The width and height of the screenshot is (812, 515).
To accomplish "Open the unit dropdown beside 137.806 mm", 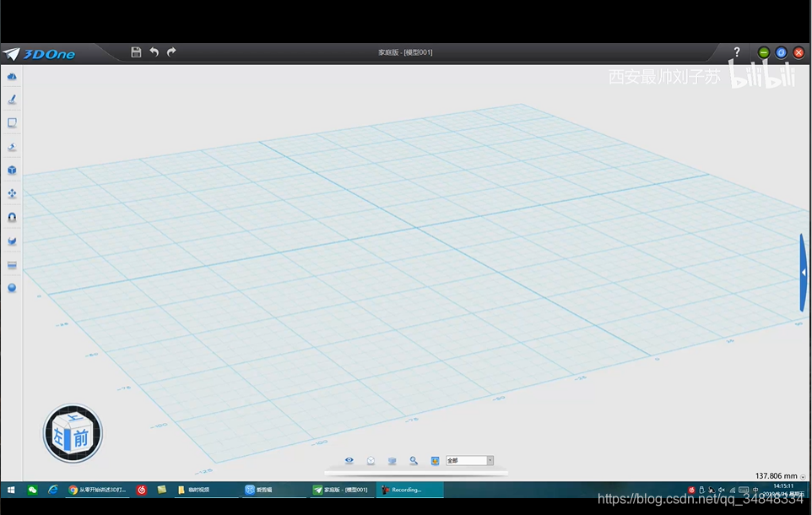I will (x=803, y=477).
